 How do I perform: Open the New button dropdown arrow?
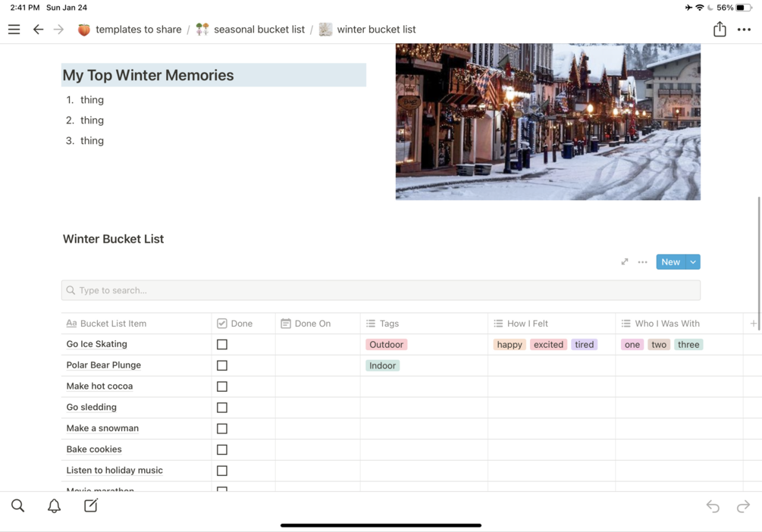693,262
